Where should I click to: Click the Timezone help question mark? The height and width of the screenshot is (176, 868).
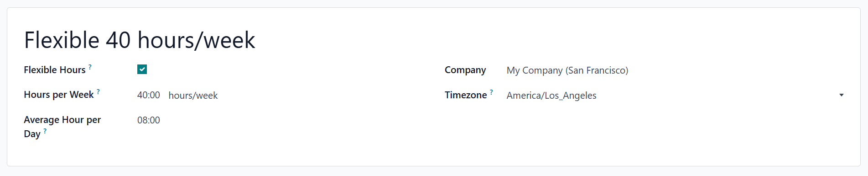tap(491, 92)
